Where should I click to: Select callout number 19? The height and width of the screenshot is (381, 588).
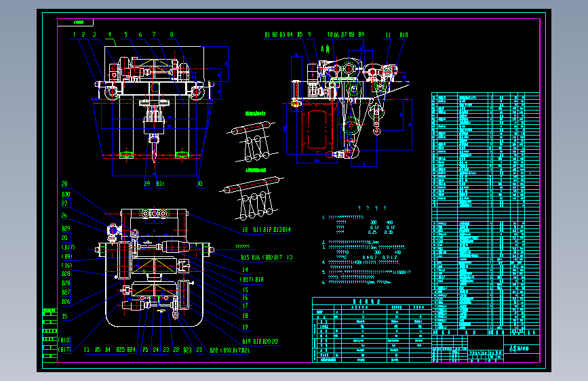(246, 327)
